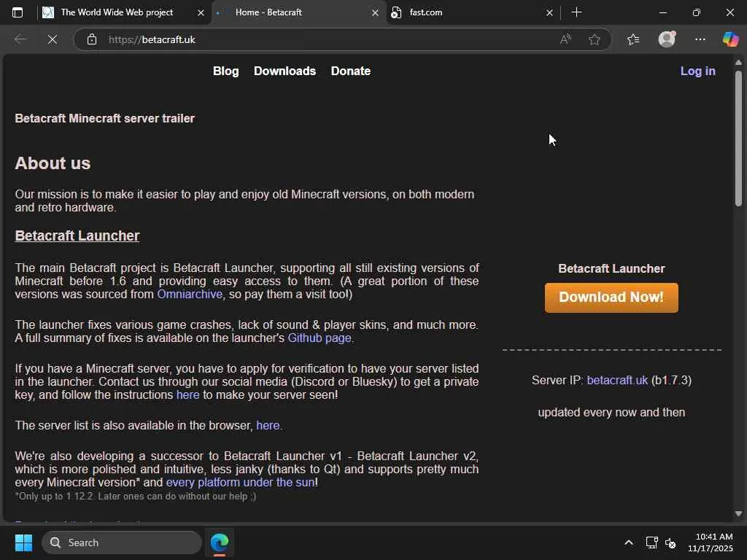
Task: Add this page to favorites star
Action: pos(594,39)
